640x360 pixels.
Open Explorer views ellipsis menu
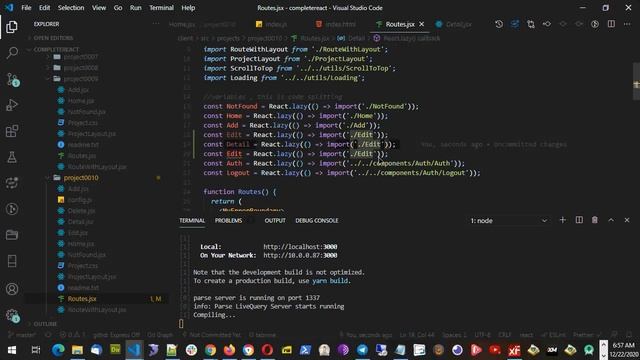tap(156, 24)
